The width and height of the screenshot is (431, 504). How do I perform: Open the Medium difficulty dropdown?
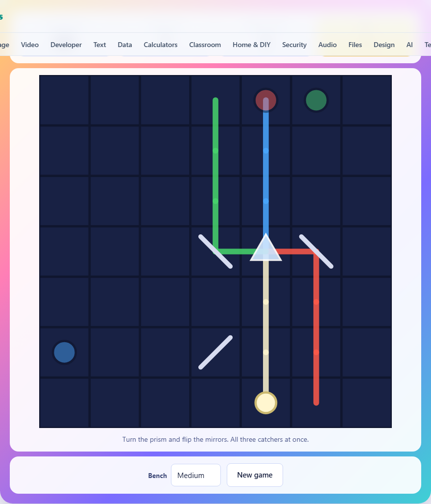coord(196,475)
